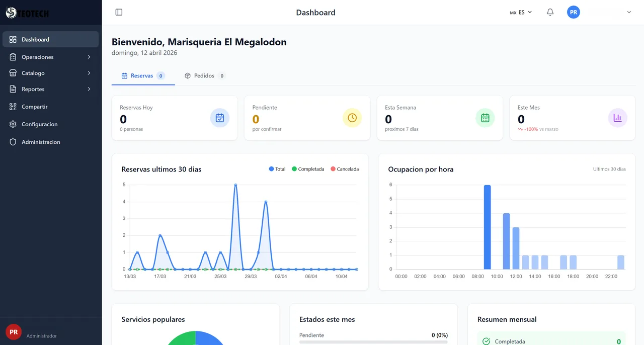The width and height of the screenshot is (644, 345).
Task: Open the MX ES language dropdown
Action: [520, 12]
